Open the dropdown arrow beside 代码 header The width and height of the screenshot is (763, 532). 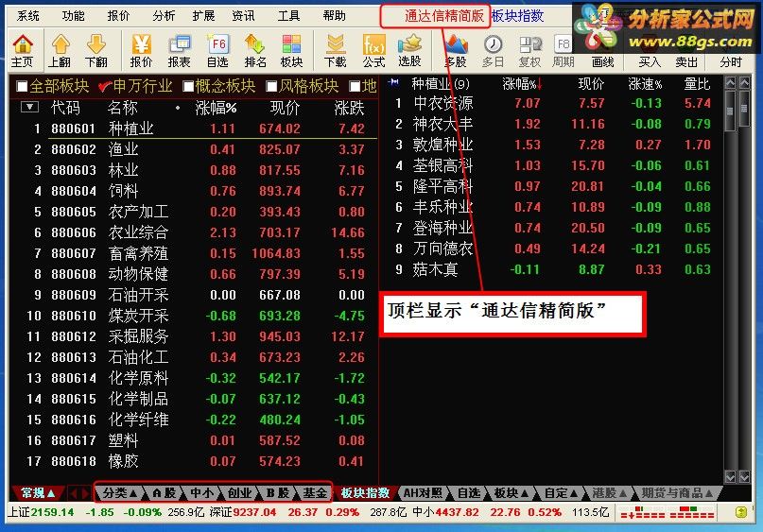[29, 107]
